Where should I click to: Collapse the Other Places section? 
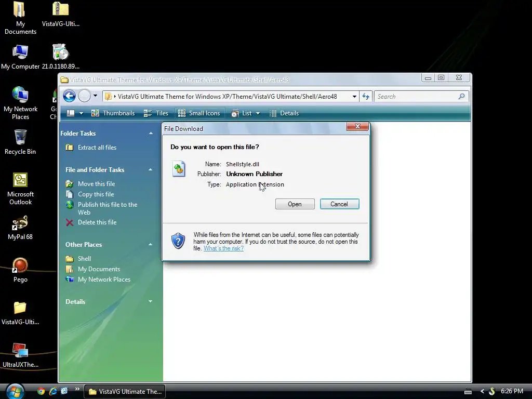pyautogui.click(x=150, y=245)
